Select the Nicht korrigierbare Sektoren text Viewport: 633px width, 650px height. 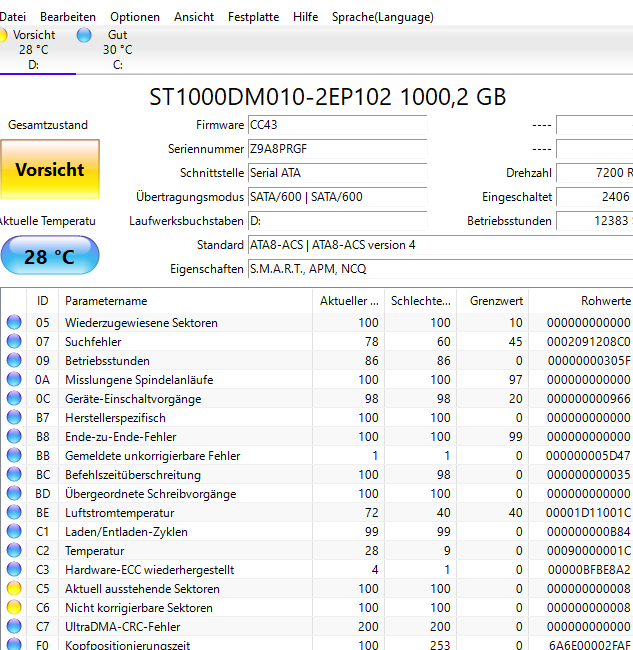139,608
